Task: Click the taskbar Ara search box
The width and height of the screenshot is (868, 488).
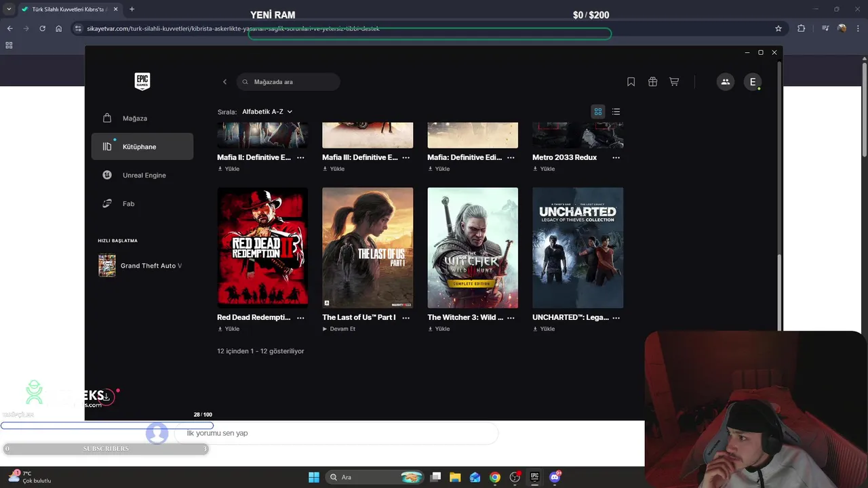Action: coord(374,477)
